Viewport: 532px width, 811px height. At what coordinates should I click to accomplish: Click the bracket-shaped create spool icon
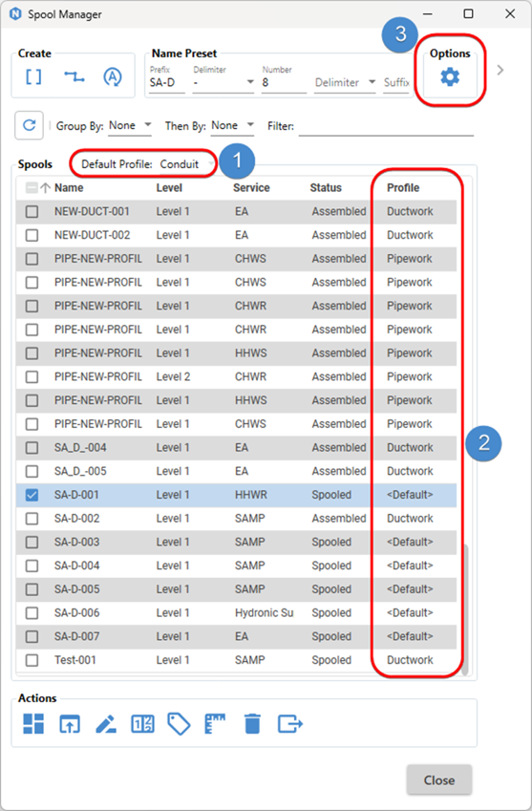pos(33,77)
